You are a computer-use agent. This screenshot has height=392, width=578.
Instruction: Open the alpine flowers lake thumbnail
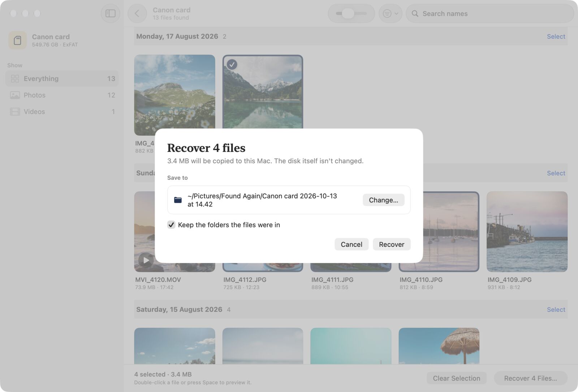coord(174,95)
